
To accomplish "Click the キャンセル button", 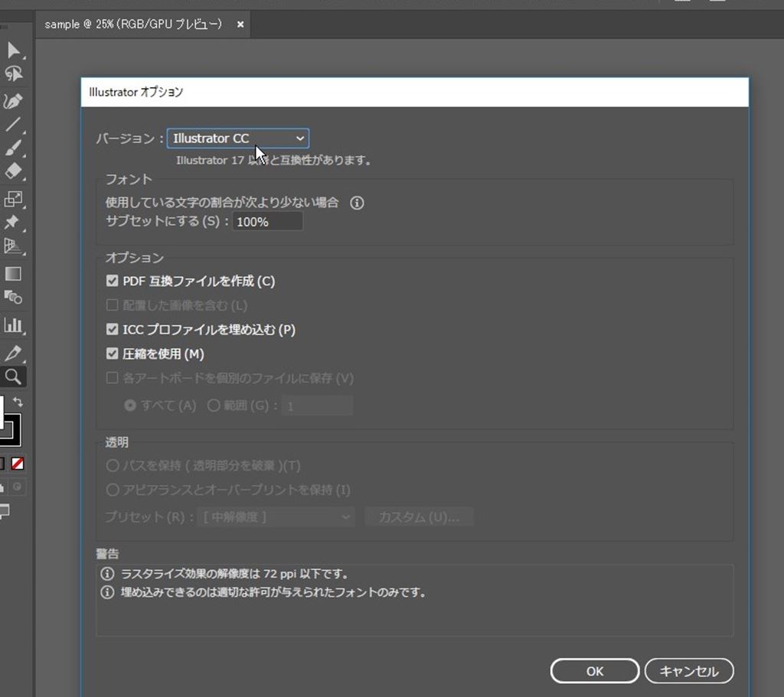I will click(689, 671).
